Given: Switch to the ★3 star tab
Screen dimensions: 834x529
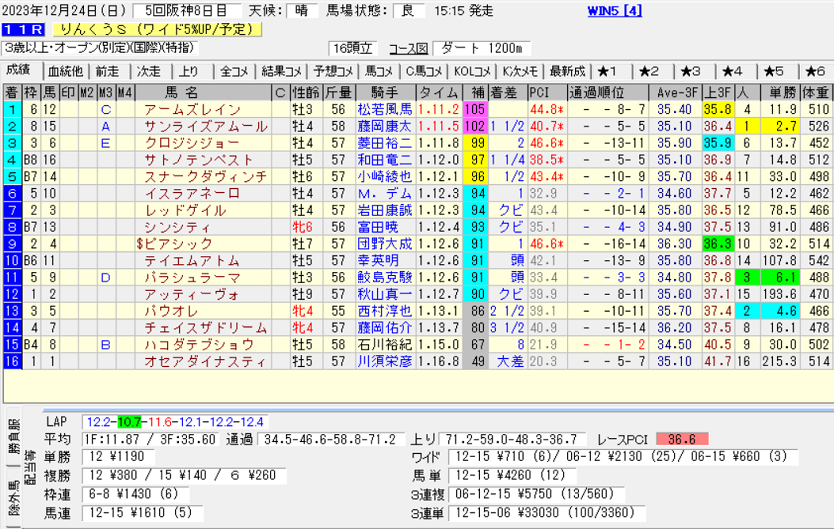Looking at the screenshot, I should [x=692, y=71].
